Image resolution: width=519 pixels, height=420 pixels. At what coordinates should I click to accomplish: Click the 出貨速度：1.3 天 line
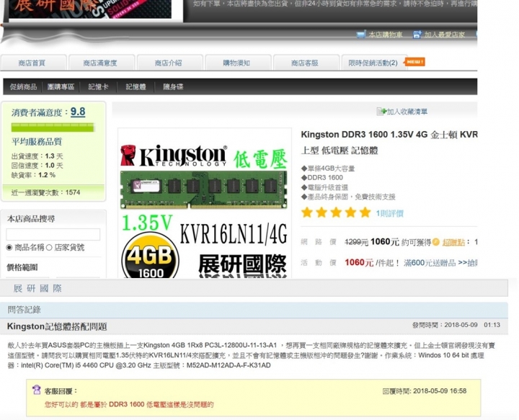click(x=37, y=156)
